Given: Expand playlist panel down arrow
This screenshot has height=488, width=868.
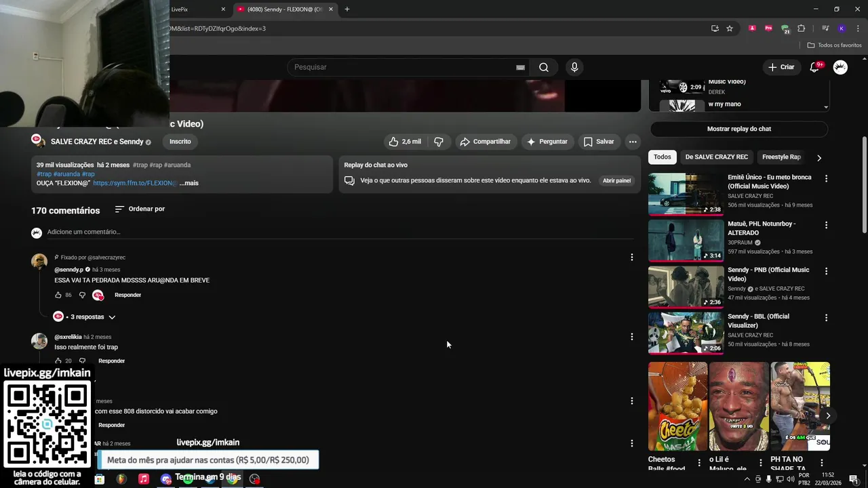Looking at the screenshot, I should coord(826,107).
